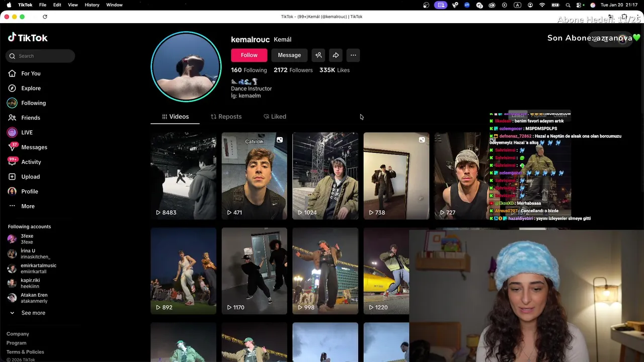Open the Window menu
The height and width of the screenshot is (362, 644).
pos(114,5)
